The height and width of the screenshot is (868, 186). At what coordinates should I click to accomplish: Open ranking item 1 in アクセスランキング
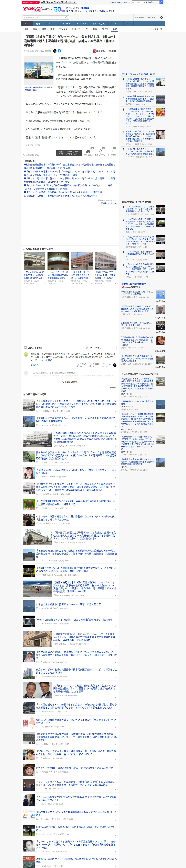point(140,84)
